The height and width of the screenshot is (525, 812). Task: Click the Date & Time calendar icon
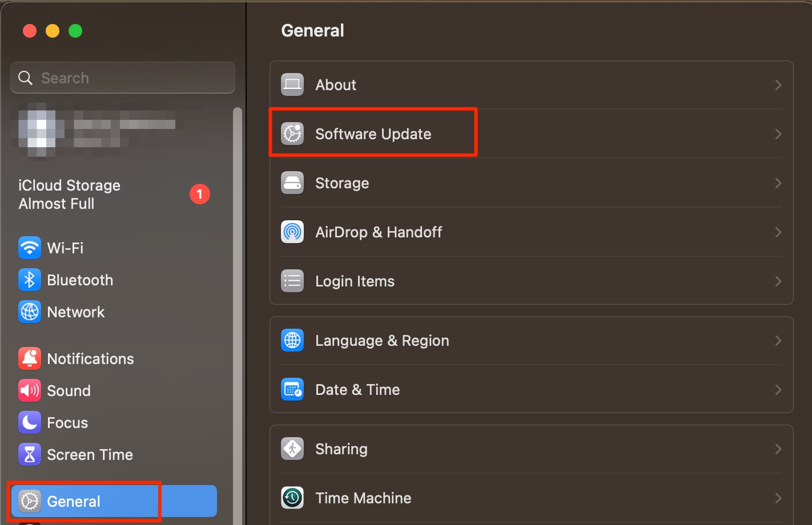pos(292,389)
